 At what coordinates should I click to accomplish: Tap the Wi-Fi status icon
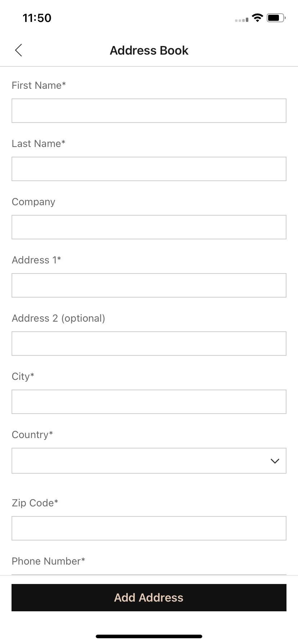[257, 18]
